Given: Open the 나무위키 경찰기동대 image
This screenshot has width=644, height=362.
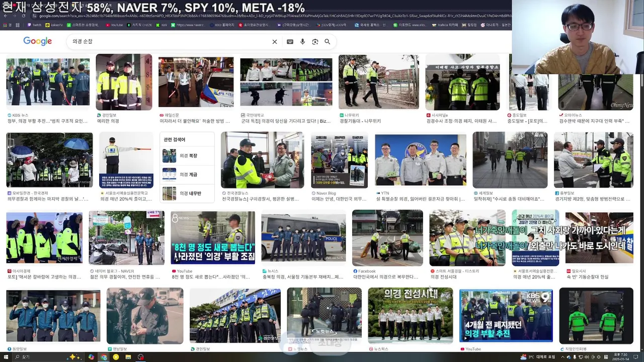Looking at the screenshot, I should click(x=379, y=82).
